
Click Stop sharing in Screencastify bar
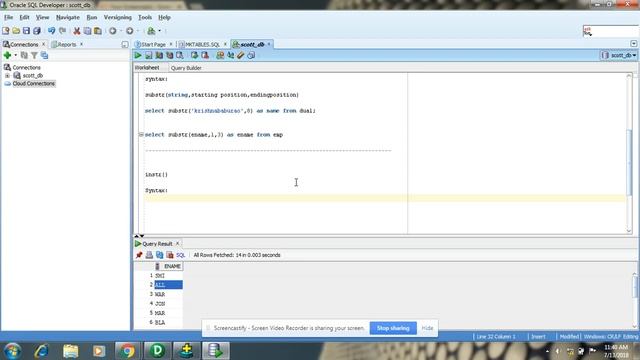click(393, 328)
